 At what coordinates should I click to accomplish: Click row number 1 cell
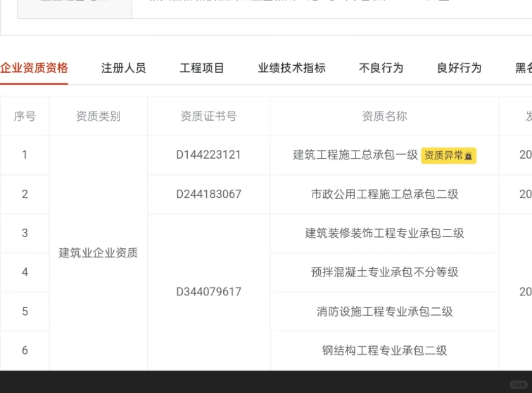pos(25,155)
